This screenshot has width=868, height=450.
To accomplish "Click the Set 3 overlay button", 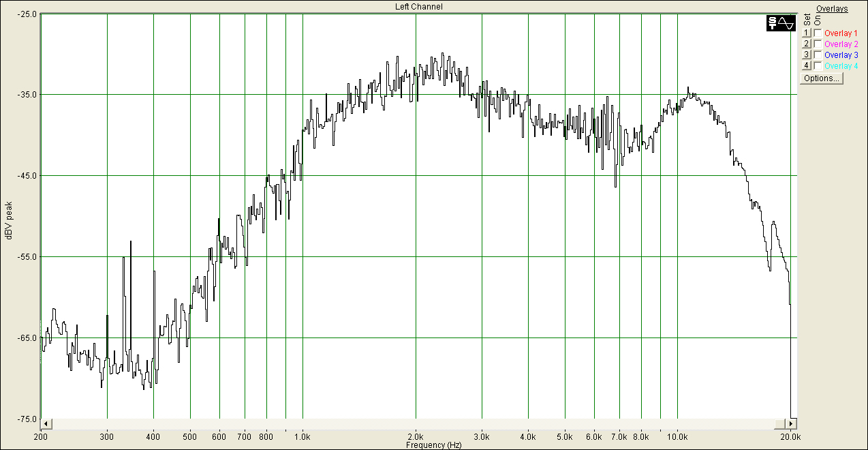I will (807, 55).
